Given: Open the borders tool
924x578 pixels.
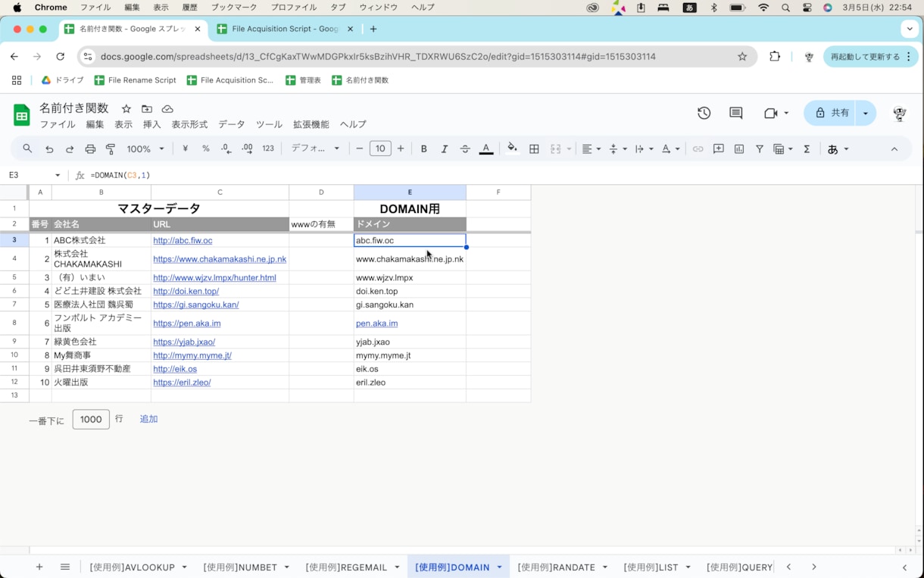Looking at the screenshot, I should (534, 149).
